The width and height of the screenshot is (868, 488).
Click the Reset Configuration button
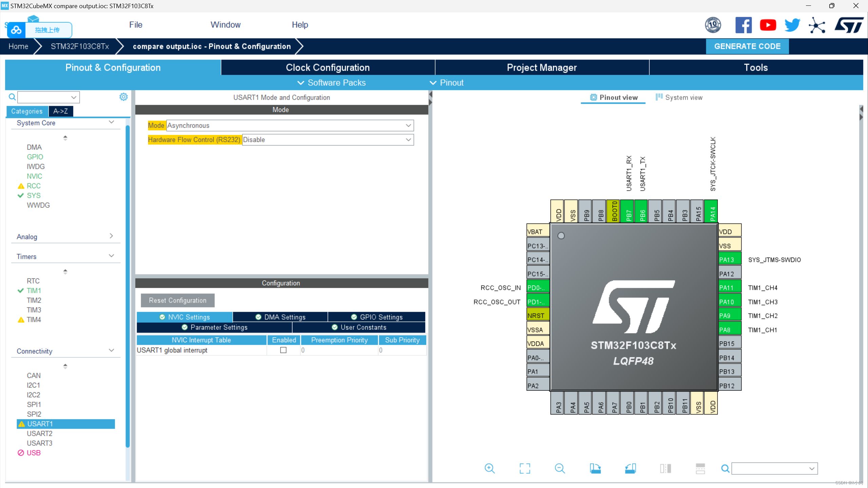pos(178,300)
